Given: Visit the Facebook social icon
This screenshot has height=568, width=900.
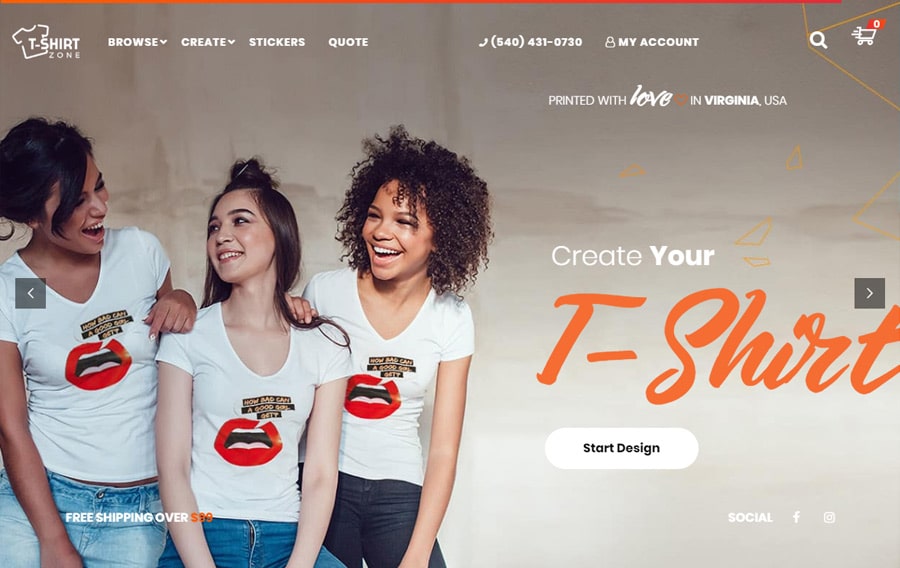Looking at the screenshot, I should click(796, 518).
